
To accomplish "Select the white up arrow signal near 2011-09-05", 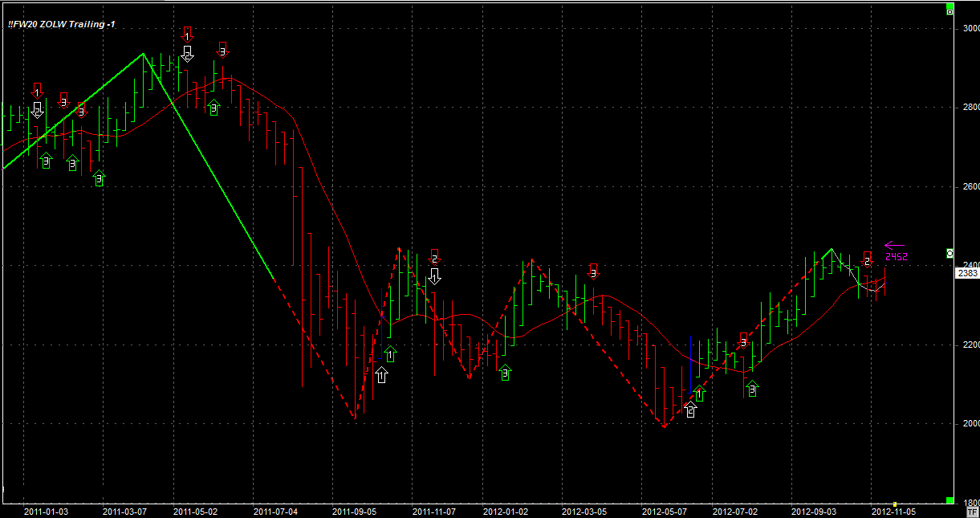I will [381, 374].
